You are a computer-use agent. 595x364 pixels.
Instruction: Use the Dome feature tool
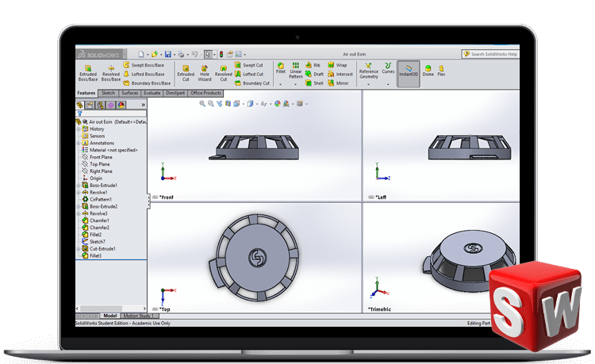(x=428, y=71)
